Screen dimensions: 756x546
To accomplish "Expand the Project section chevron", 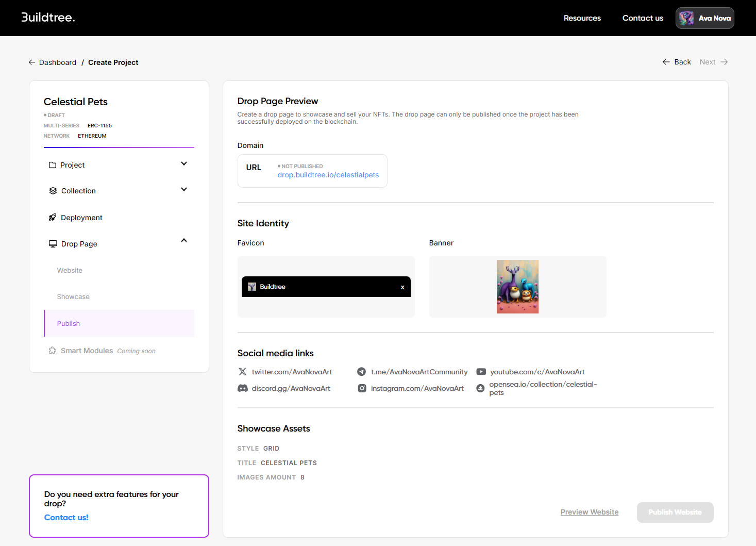I will [x=184, y=164].
